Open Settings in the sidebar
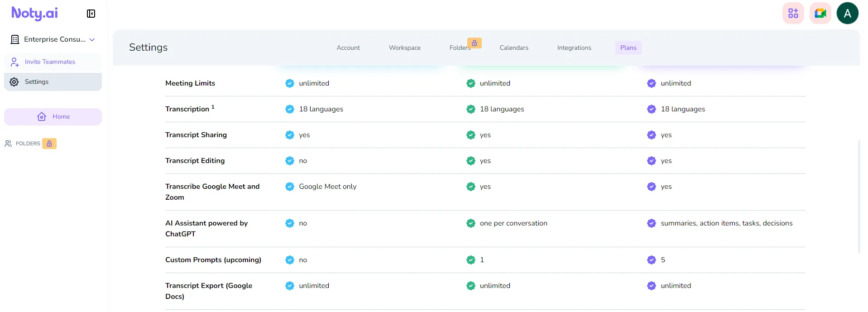The height and width of the screenshot is (312, 868). point(53,82)
